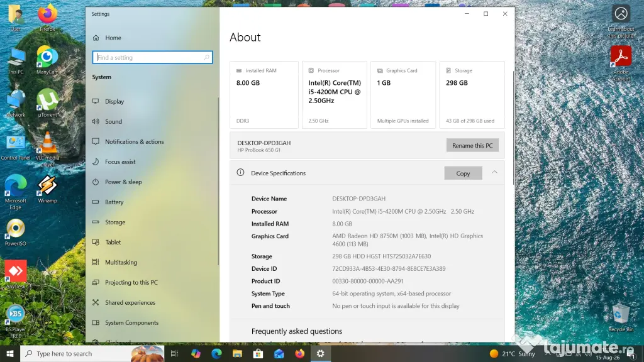Screen dimensions: 644x362
Task: Launch Winamp from the desktop
Action: [47, 189]
